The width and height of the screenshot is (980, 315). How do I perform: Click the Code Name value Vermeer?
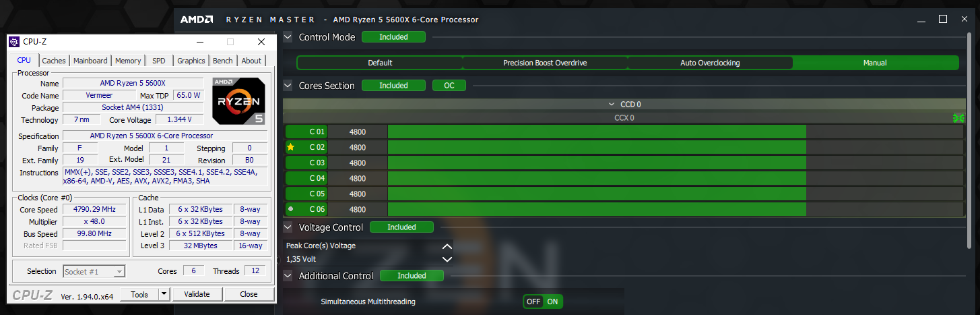pos(100,96)
